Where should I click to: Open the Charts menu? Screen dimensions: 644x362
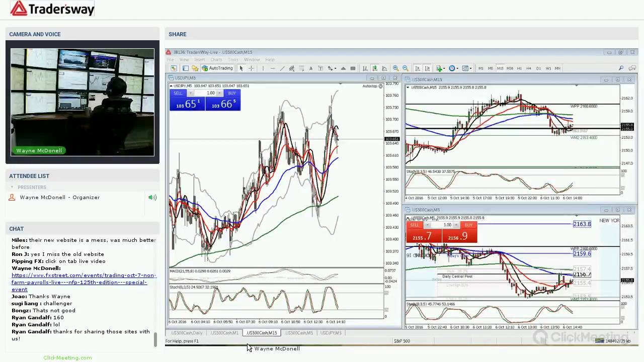pos(216,59)
